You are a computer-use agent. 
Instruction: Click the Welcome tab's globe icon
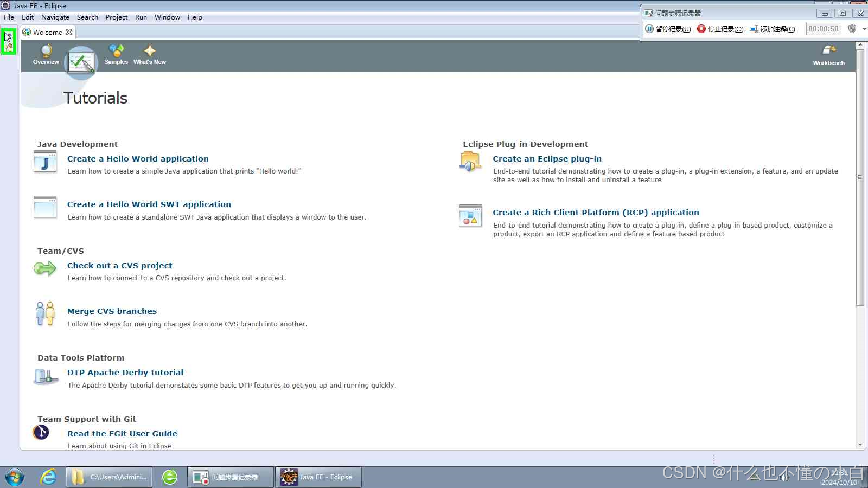point(27,32)
